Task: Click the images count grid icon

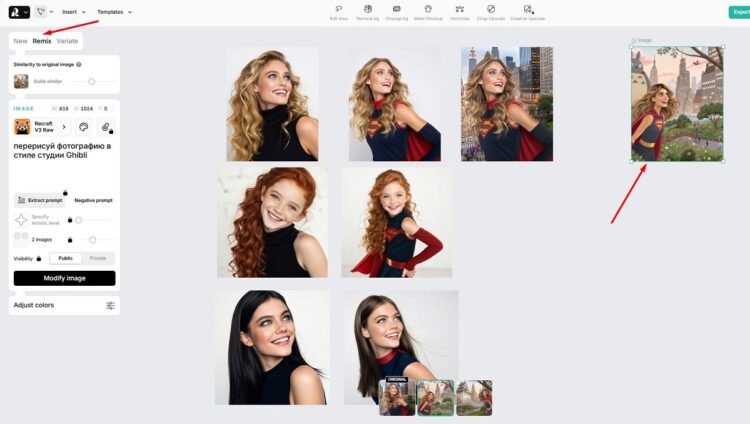Action: [x=21, y=239]
